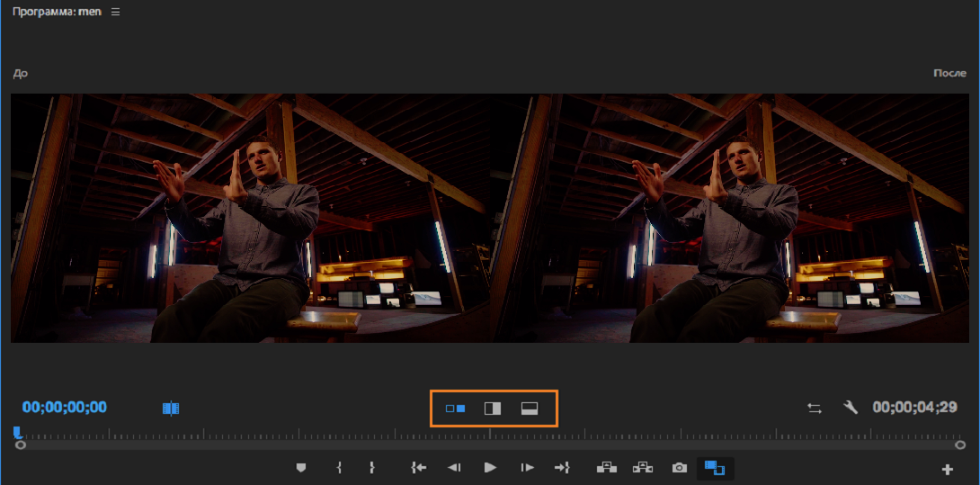Add a marker with the marker icon
980x485 pixels.
tap(300, 468)
